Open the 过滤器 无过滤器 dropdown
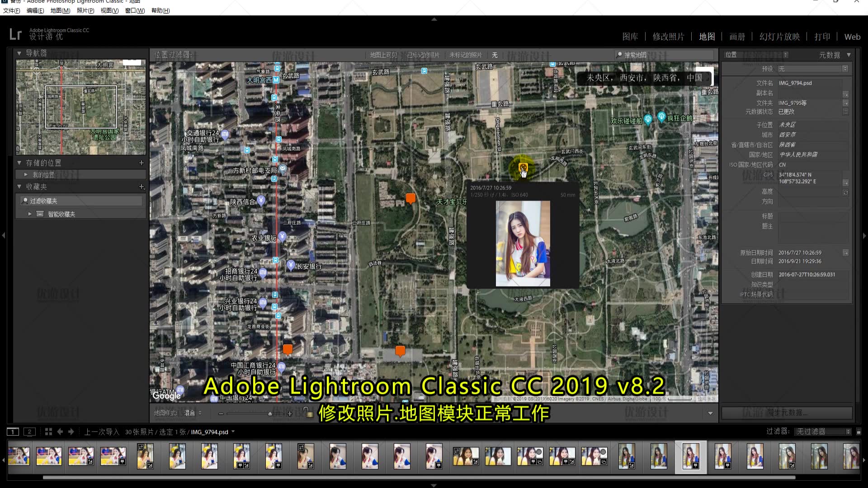Viewport: 868px width, 488px height. (x=823, y=432)
